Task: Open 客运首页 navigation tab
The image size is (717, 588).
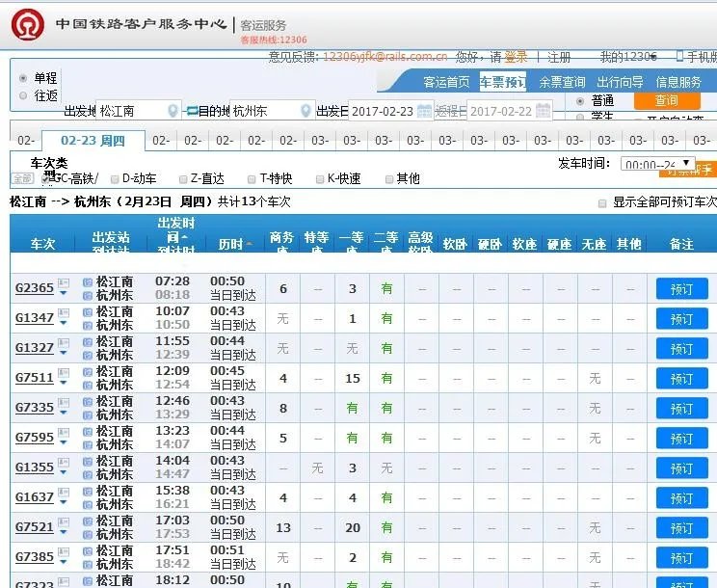Action: (x=446, y=82)
